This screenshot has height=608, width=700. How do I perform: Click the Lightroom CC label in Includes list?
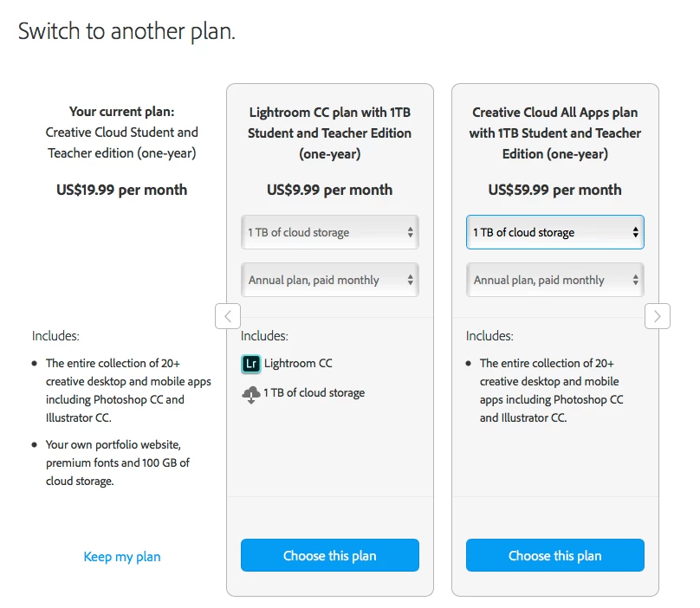pyautogui.click(x=298, y=364)
